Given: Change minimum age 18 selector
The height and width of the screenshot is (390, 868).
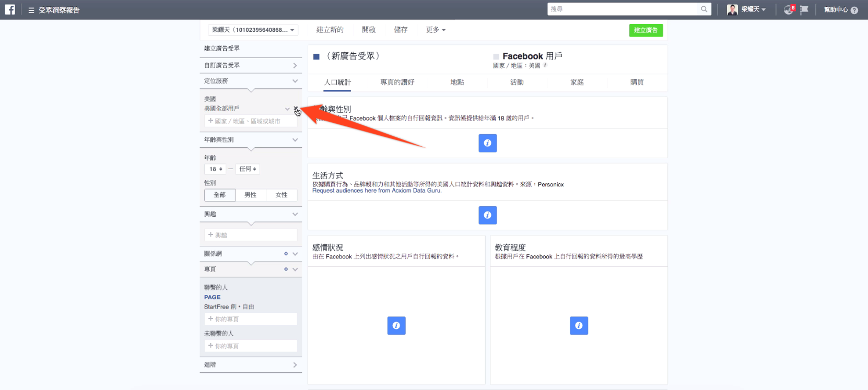Looking at the screenshot, I should pos(216,169).
